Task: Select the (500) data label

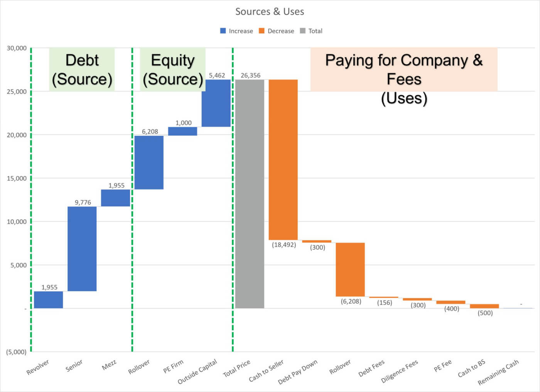Action: coord(485,313)
